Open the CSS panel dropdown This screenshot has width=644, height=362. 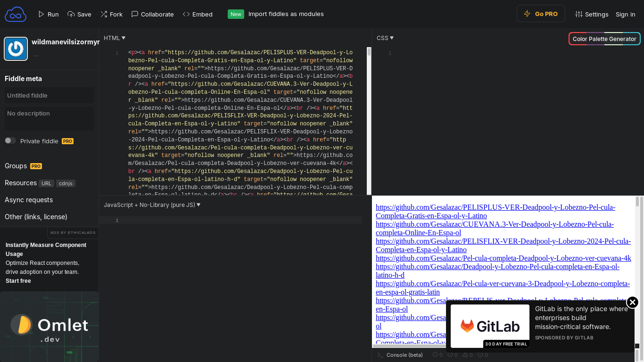[x=385, y=38]
